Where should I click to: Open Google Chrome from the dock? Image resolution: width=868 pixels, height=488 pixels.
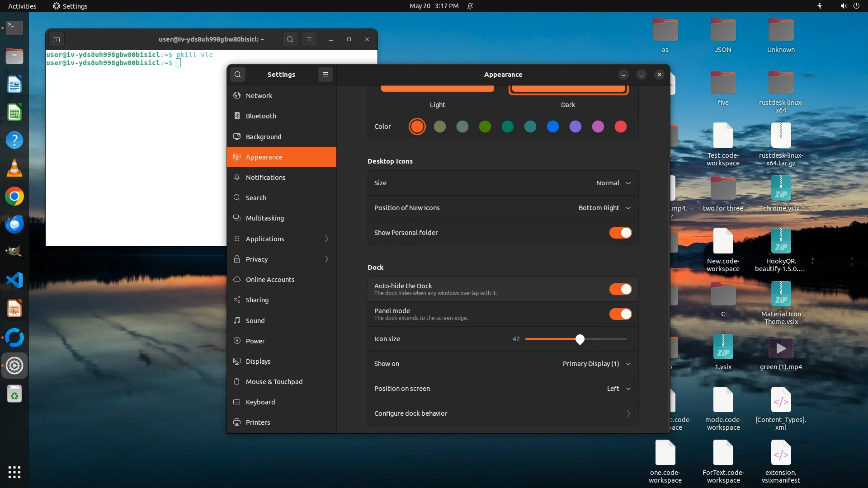pyautogui.click(x=14, y=197)
